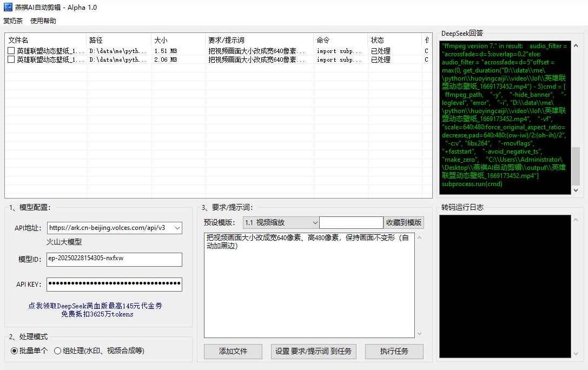Check the first 英雄联盟动态壁纸 file checkbox

[10, 51]
